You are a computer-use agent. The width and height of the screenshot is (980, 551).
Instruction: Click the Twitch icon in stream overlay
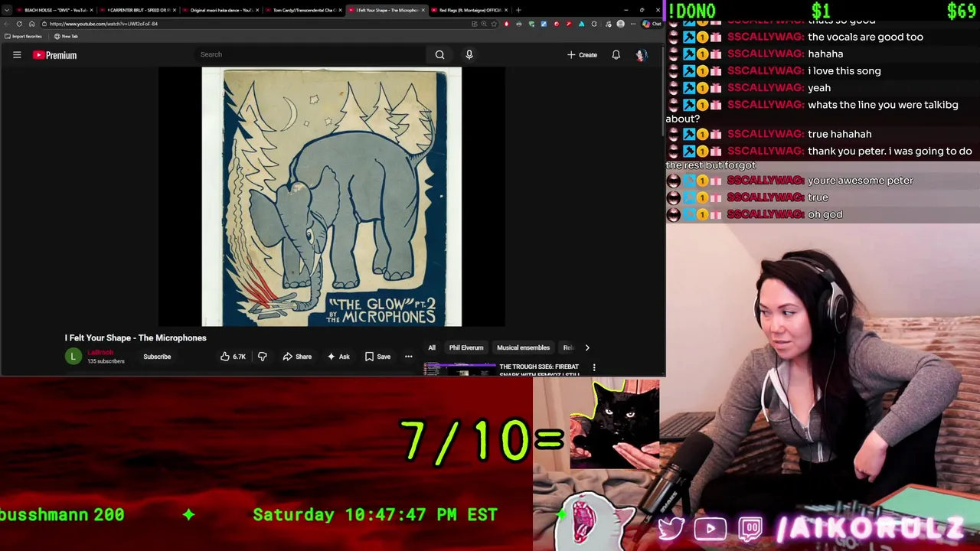[750, 529]
